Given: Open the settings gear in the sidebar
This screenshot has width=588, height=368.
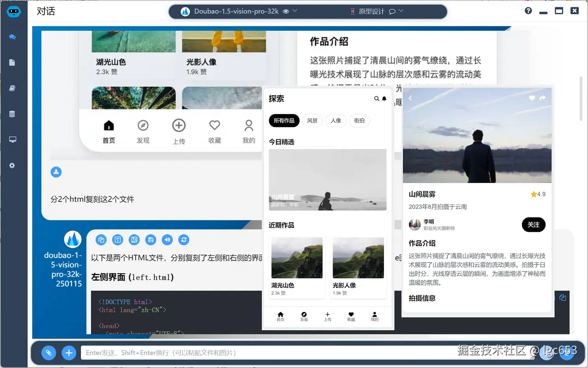Looking at the screenshot, I should [14, 166].
